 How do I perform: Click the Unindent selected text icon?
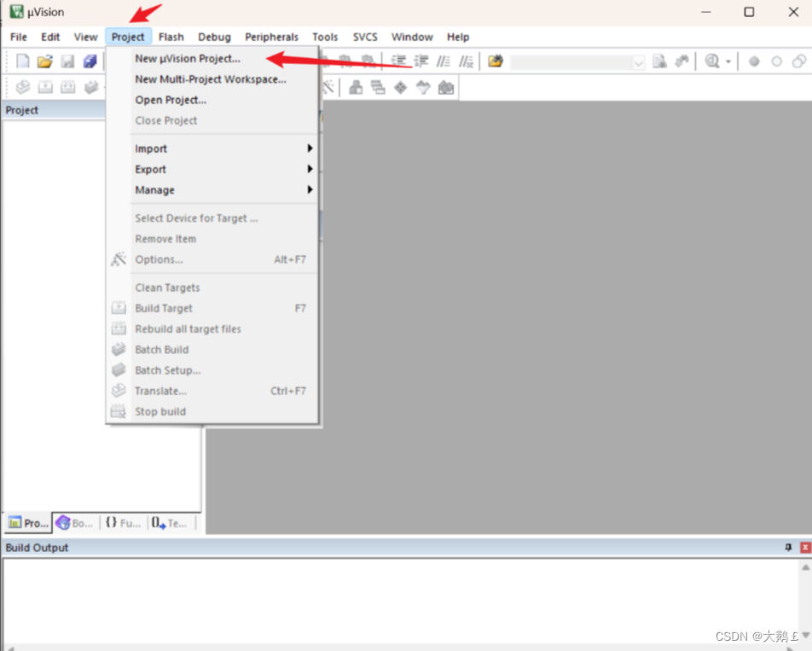421,61
